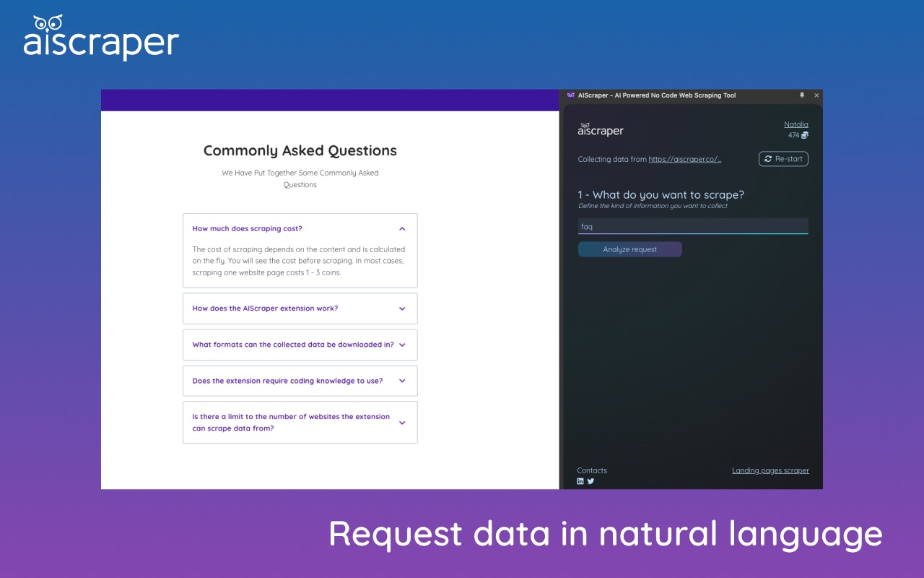The height and width of the screenshot is (578, 924).
Task: Open the https://aiscraper.co/... source link
Action: (x=685, y=159)
